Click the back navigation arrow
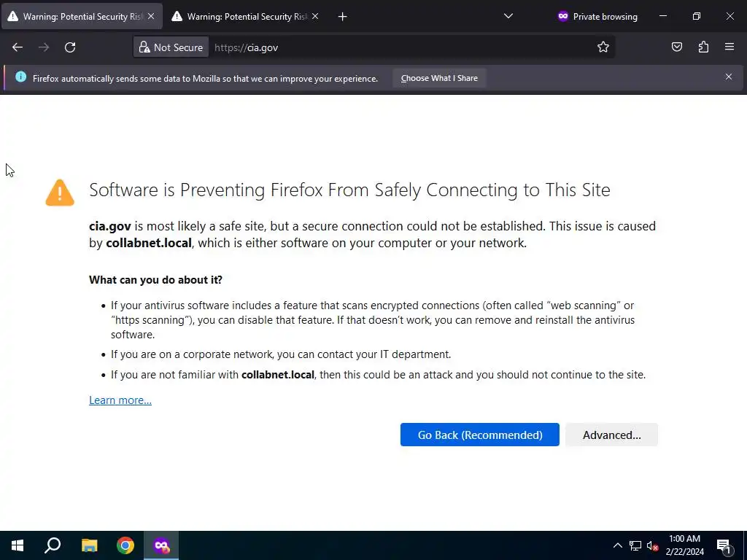Viewport: 747px width, 560px height. coord(18,47)
